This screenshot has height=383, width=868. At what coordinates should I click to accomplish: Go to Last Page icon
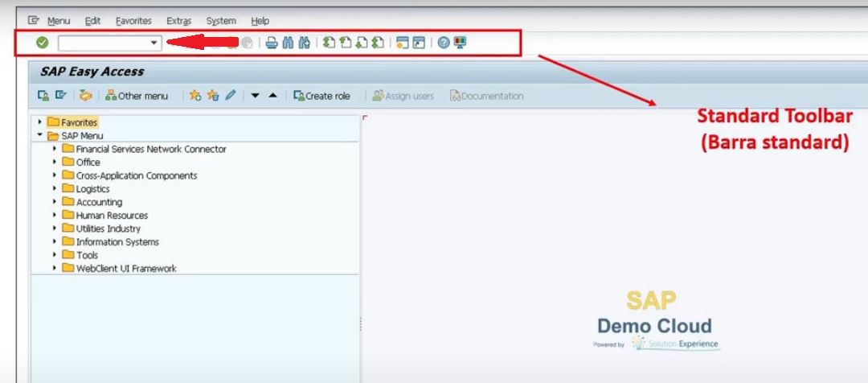pos(378,43)
